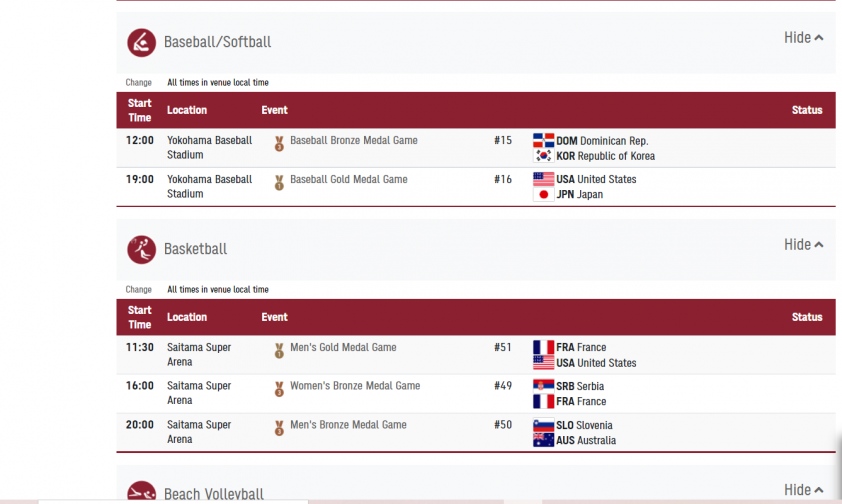
Task: Click the Baseball/Softball section heading
Action: [x=217, y=42]
